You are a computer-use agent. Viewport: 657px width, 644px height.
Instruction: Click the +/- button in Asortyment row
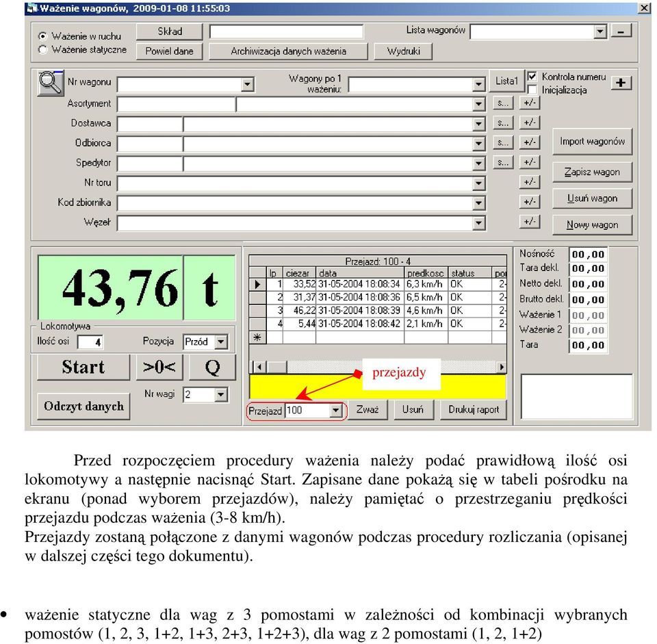pos(529,103)
